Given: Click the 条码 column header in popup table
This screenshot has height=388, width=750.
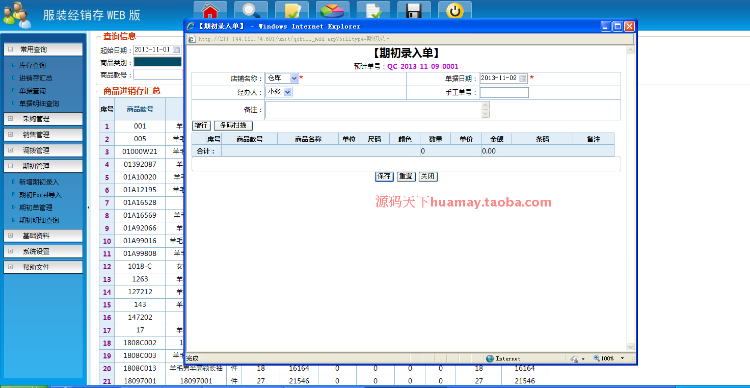Looking at the screenshot, I should (x=542, y=139).
